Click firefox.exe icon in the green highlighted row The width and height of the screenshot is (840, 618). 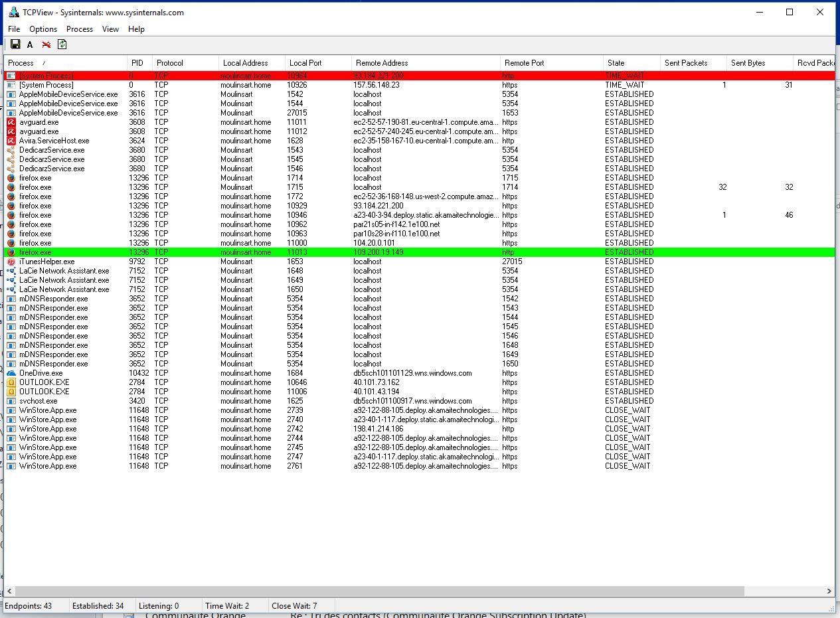(11, 252)
